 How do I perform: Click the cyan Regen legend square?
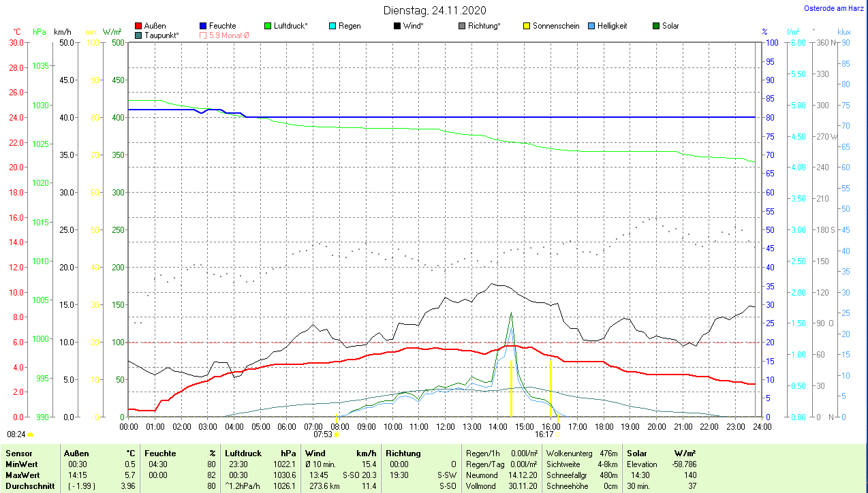(x=333, y=26)
